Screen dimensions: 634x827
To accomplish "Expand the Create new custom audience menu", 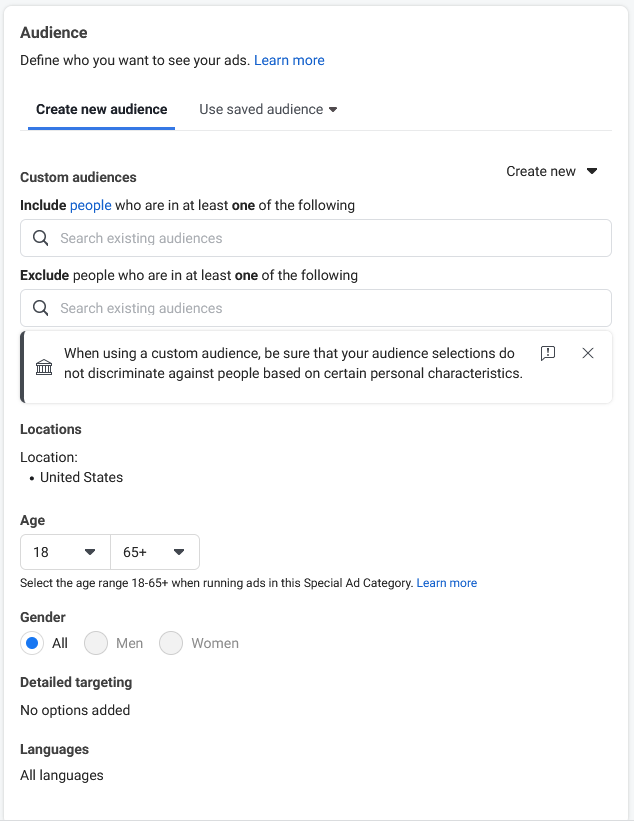I will (552, 171).
